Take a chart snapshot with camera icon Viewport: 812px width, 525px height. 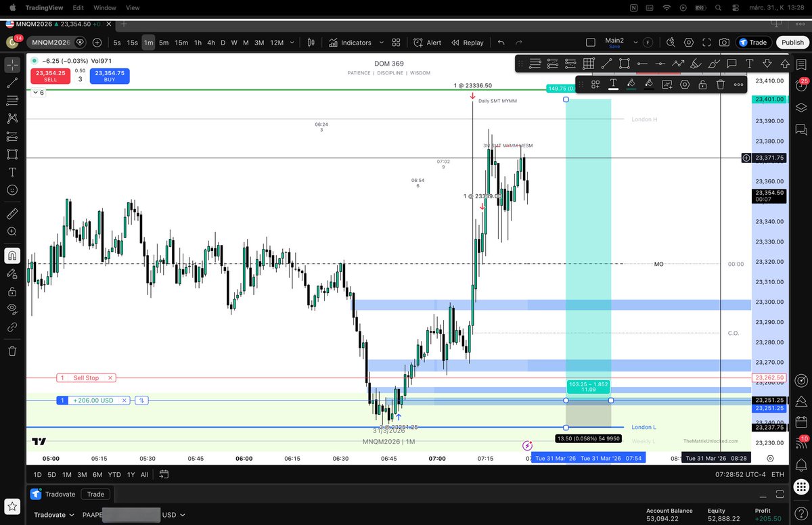(724, 42)
